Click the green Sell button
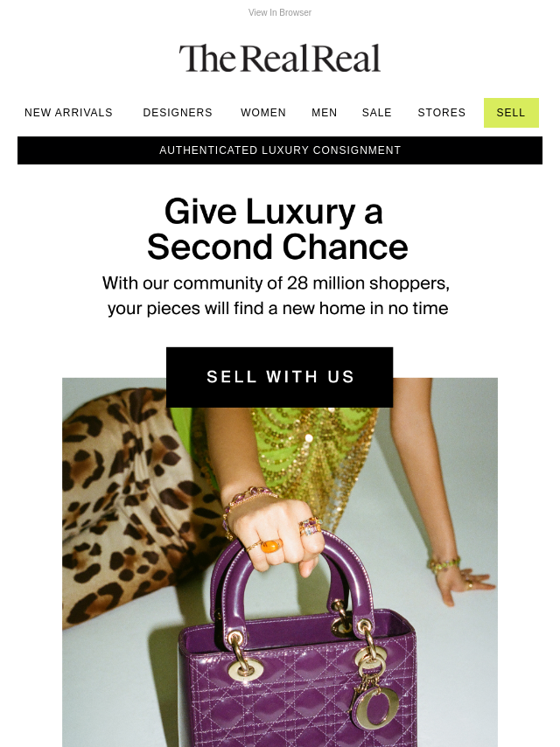This screenshot has height=747, width=560. 511,113
